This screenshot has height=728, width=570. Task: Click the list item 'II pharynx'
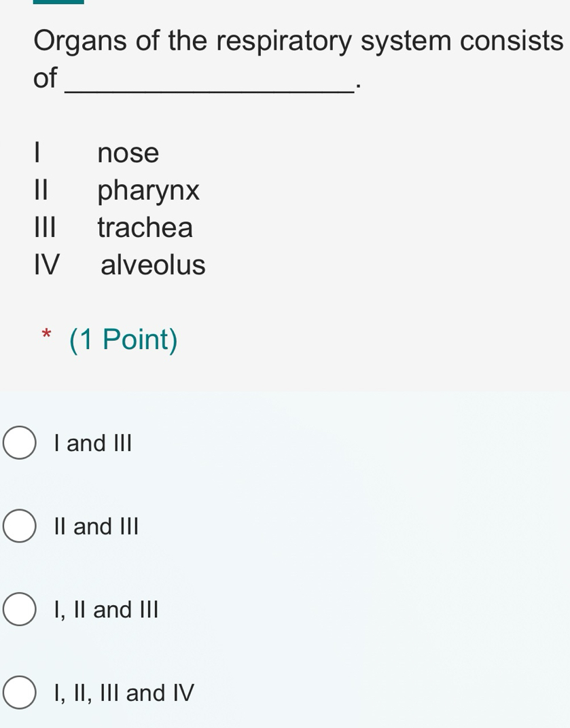(x=115, y=190)
